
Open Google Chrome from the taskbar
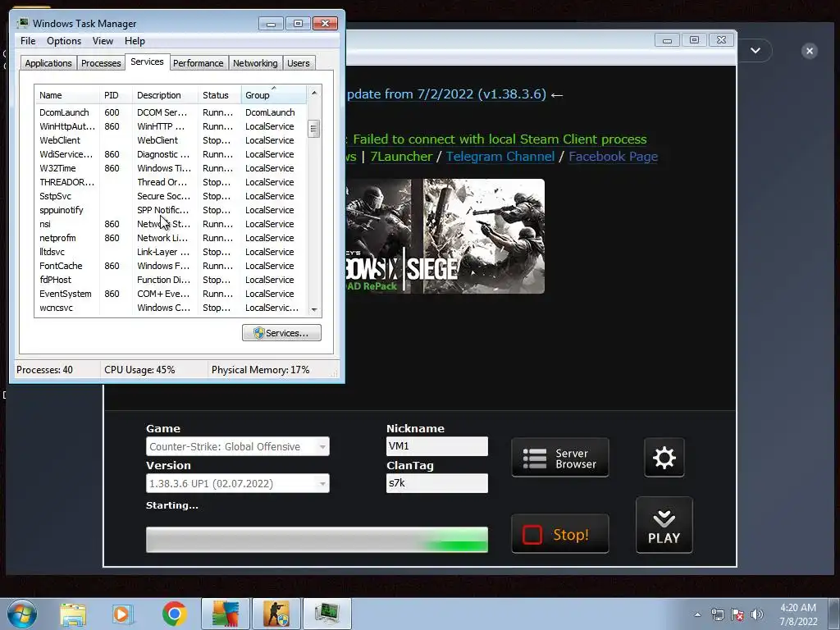click(x=174, y=614)
